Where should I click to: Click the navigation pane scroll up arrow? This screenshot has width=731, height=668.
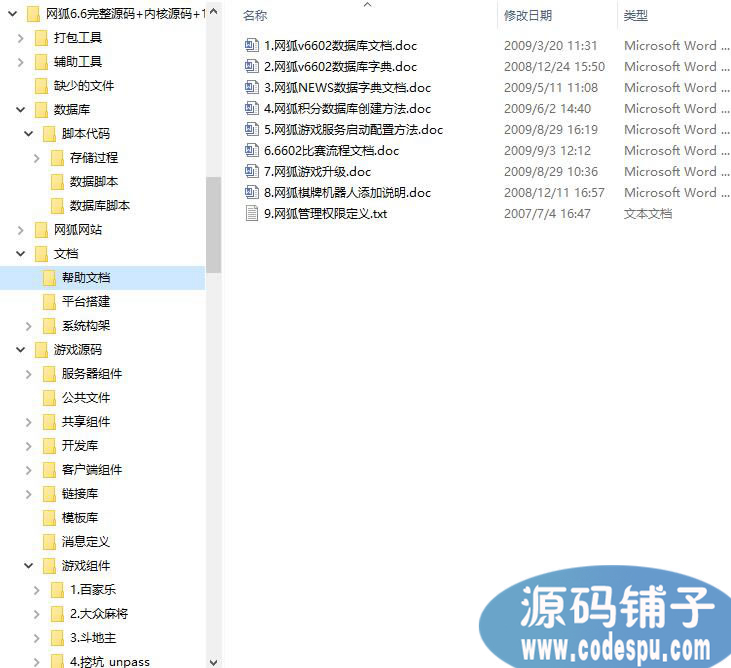214,12
